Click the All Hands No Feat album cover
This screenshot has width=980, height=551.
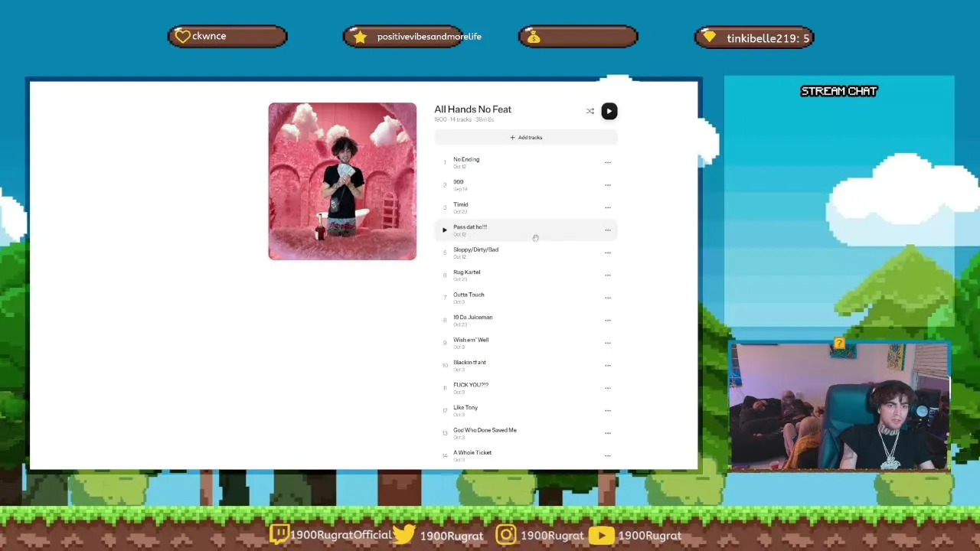tap(342, 181)
